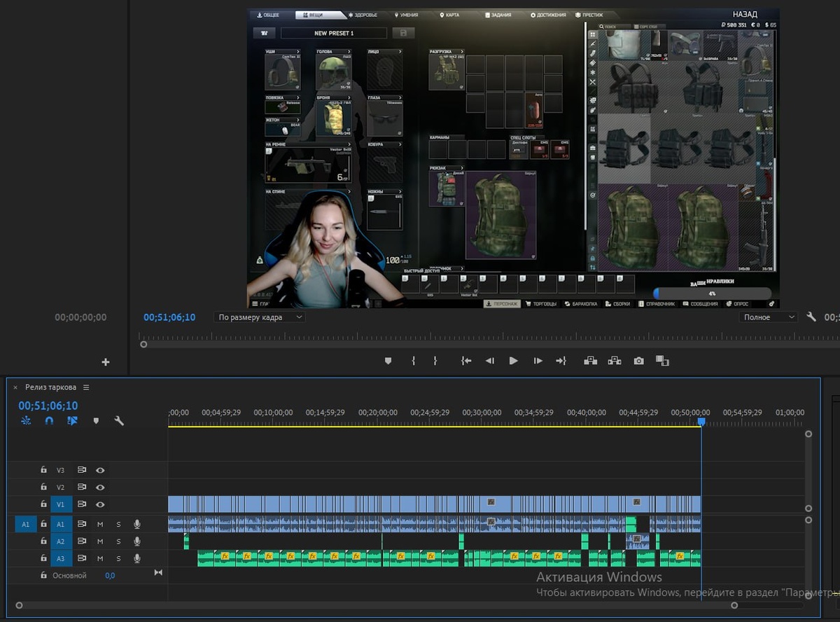Click Go to Out point button
Screen dimensions: 840x622
pyautogui.click(x=561, y=361)
